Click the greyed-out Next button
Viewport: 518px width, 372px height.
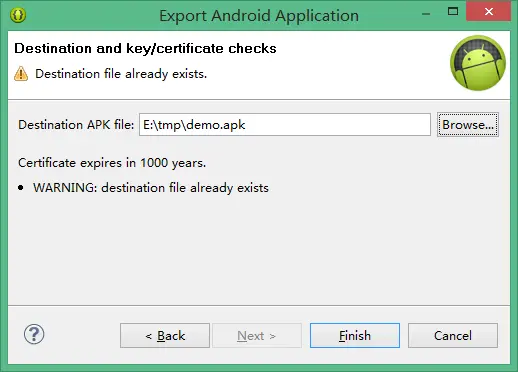coord(257,335)
